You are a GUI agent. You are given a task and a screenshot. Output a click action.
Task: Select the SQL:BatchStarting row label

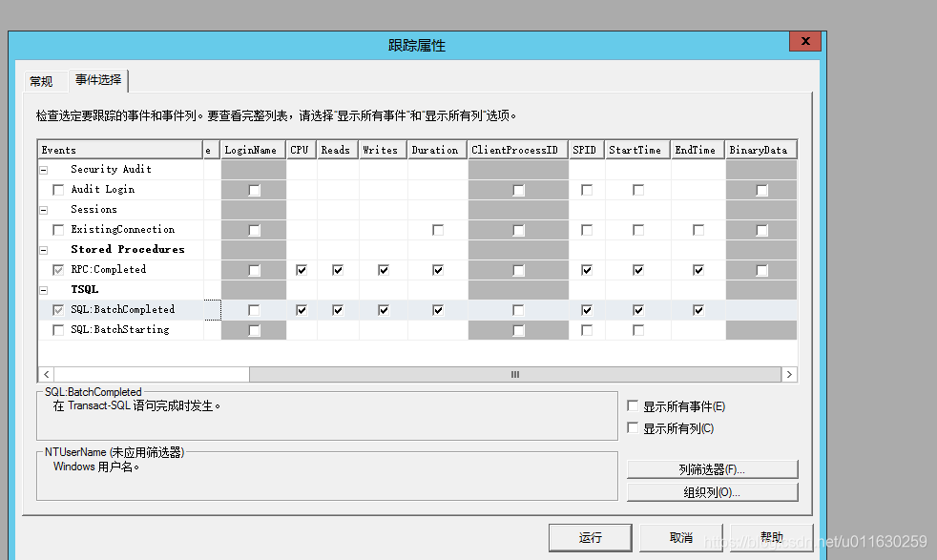(x=120, y=329)
